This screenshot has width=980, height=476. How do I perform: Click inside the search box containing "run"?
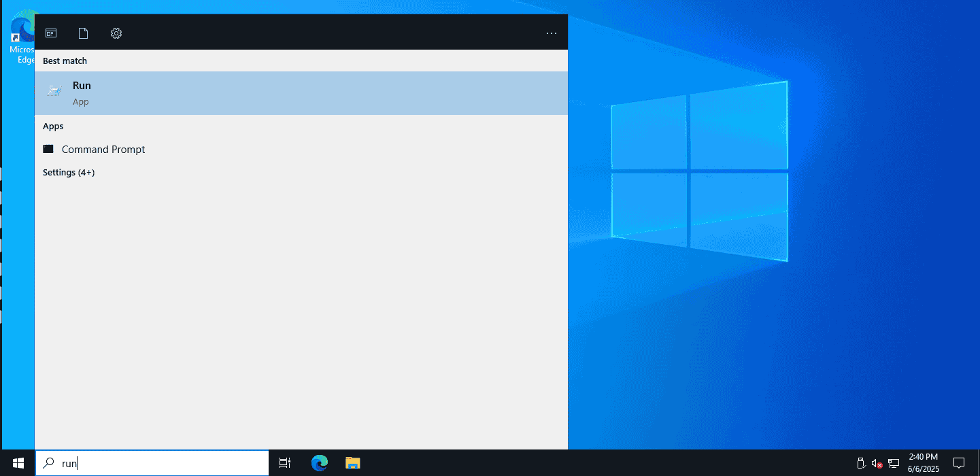(x=152, y=463)
